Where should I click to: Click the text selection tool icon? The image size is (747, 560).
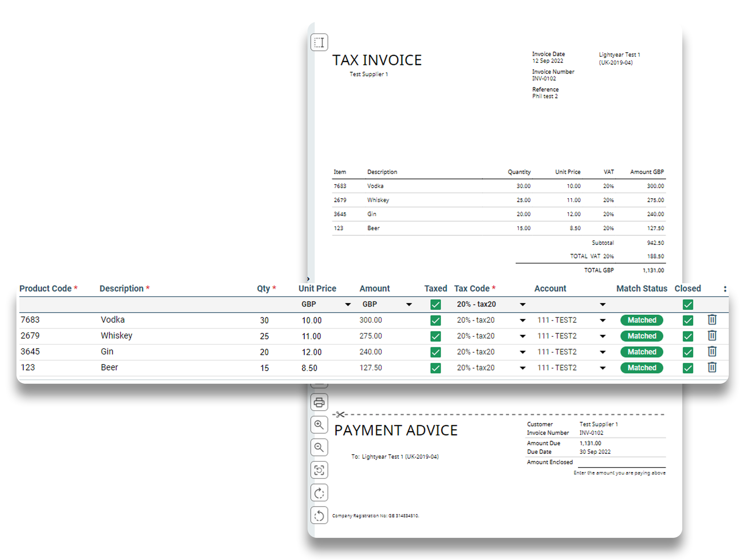(x=319, y=43)
